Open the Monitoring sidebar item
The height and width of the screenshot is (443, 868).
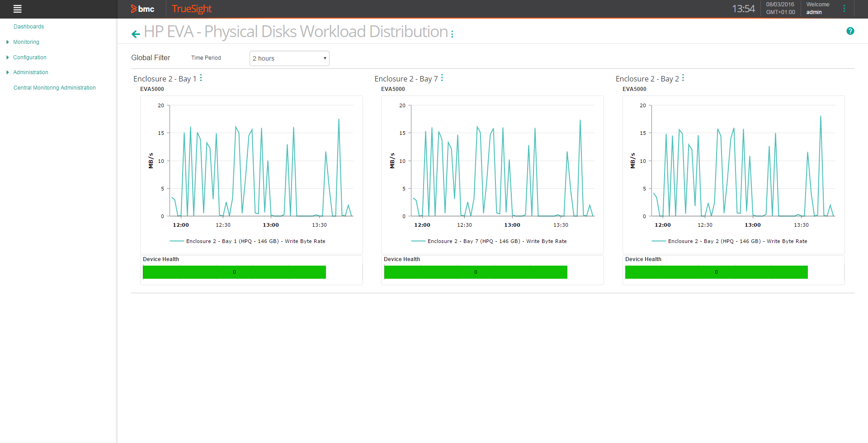pyautogui.click(x=26, y=42)
